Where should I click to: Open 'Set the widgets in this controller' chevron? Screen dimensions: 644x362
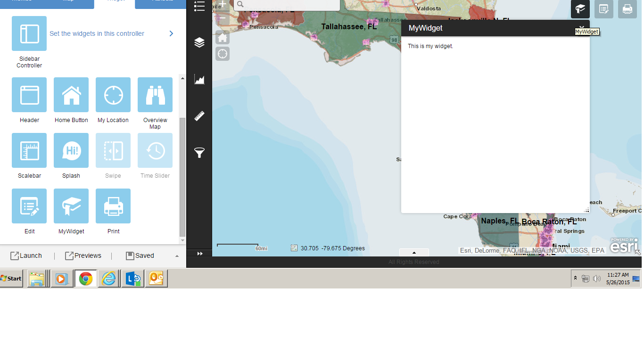171,33
